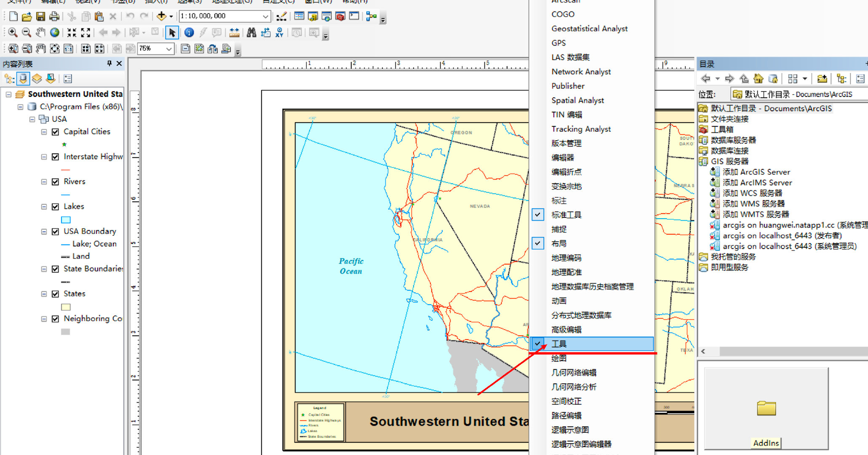868x455 pixels.
Task: Collapse the USA group layer
Action: point(32,119)
